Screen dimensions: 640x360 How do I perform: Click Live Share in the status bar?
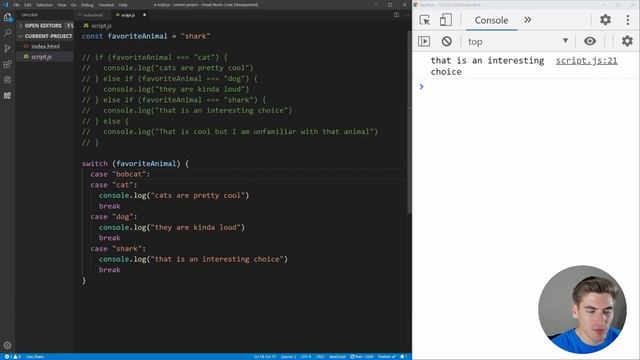click(x=35, y=357)
